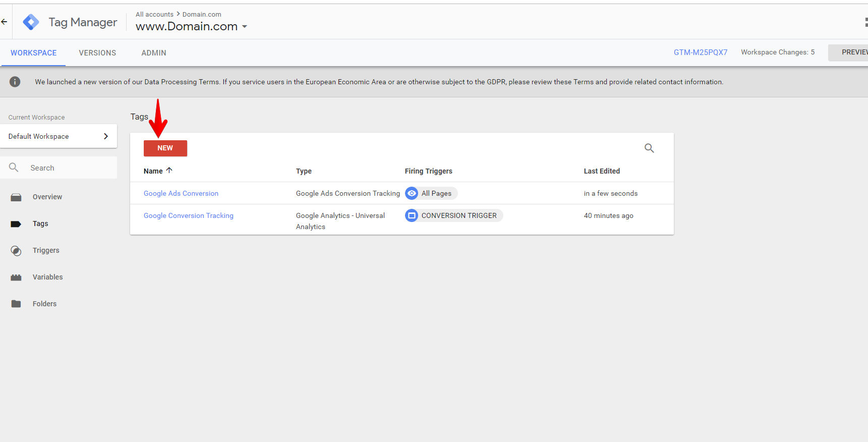Click the sidebar search magnifier icon
The width and height of the screenshot is (868, 442).
pyautogui.click(x=14, y=168)
